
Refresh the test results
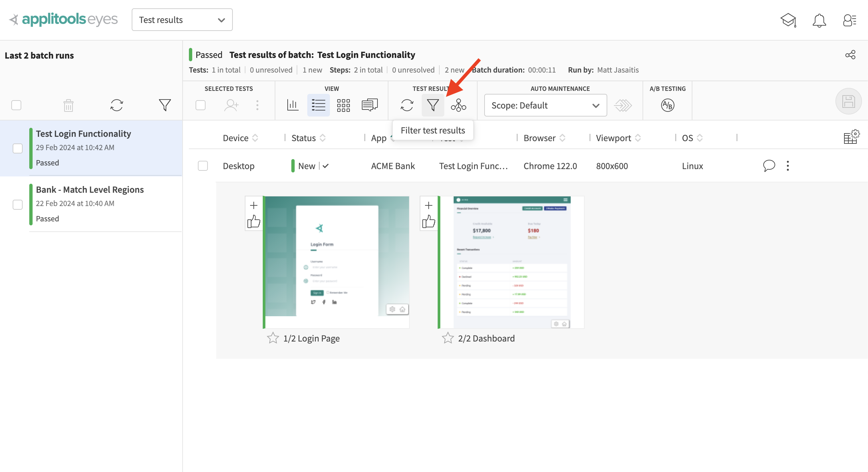click(x=407, y=105)
